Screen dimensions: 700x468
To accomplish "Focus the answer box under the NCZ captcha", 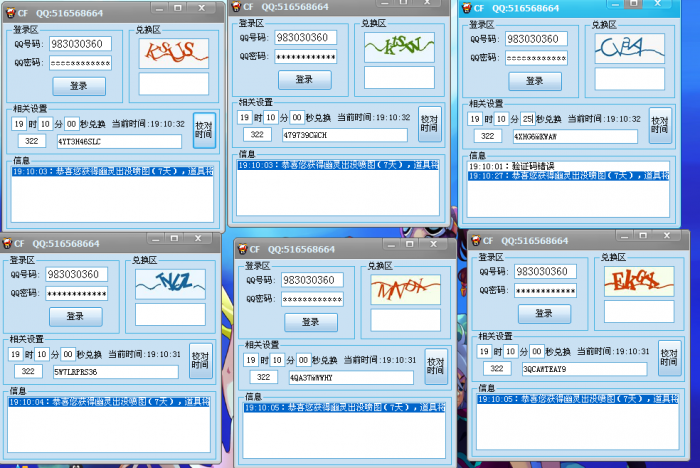I will (170, 314).
